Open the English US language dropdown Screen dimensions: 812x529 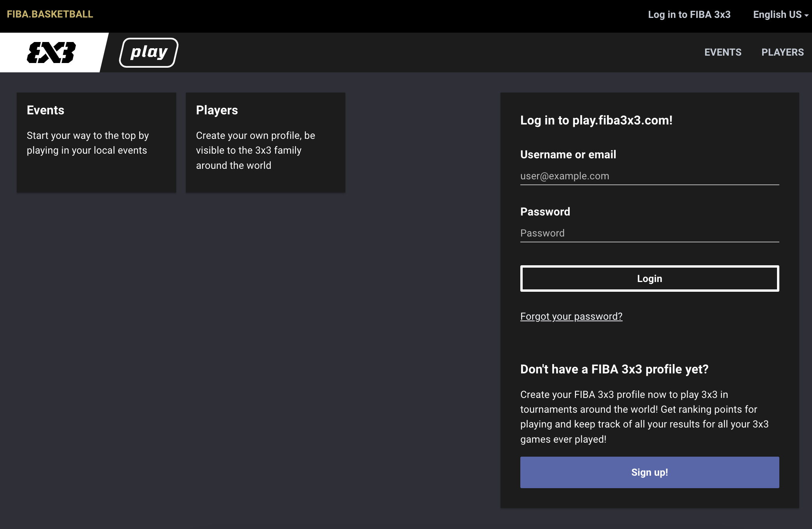[780, 14]
